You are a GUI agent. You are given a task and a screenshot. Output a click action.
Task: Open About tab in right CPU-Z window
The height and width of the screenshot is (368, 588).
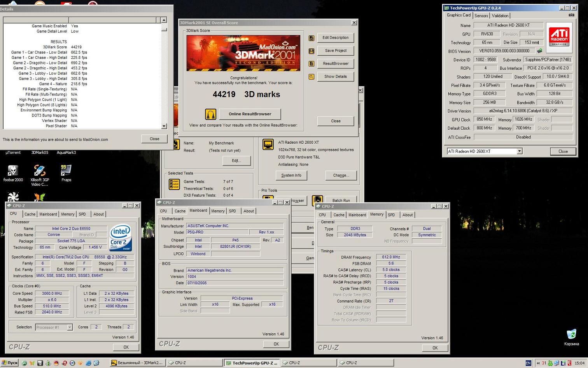click(x=408, y=215)
